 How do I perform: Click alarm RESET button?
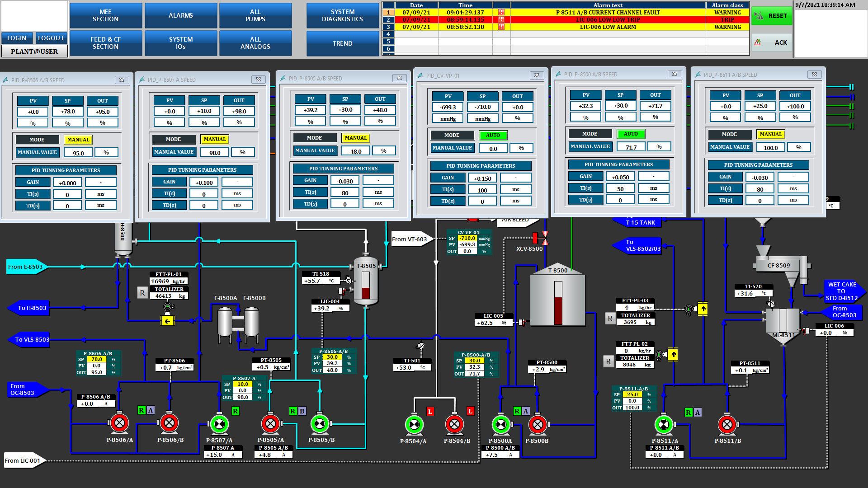point(772,16)
